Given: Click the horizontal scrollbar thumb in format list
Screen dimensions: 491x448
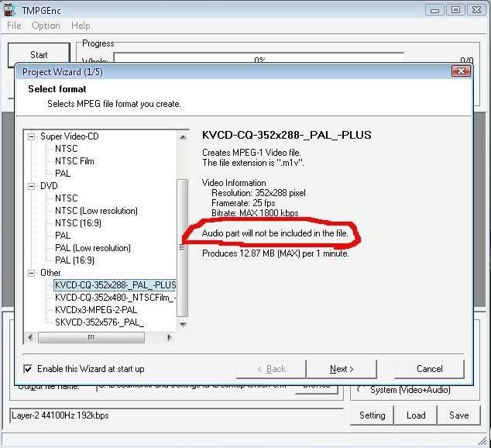Looking at the screenshot, I should pos(91,337).
